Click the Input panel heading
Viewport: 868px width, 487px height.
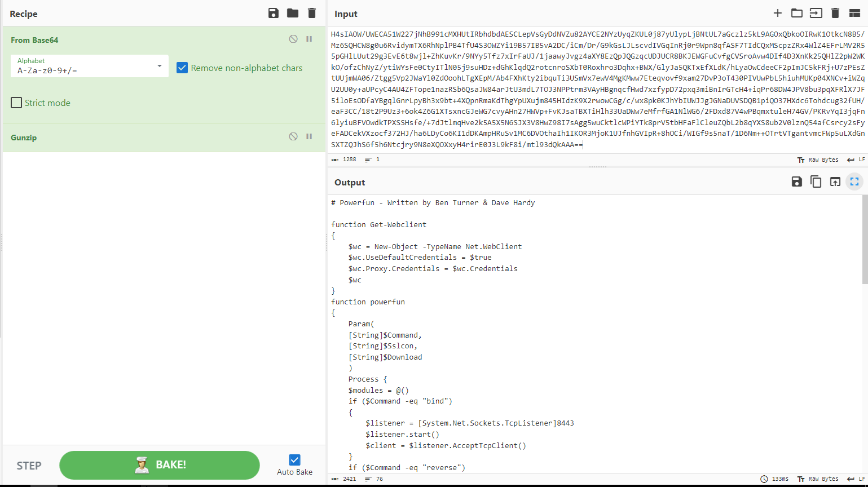346,14
